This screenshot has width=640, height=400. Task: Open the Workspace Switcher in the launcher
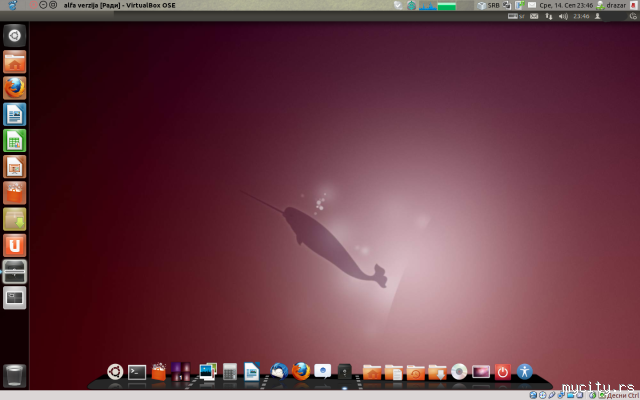(x=15, y=298)
